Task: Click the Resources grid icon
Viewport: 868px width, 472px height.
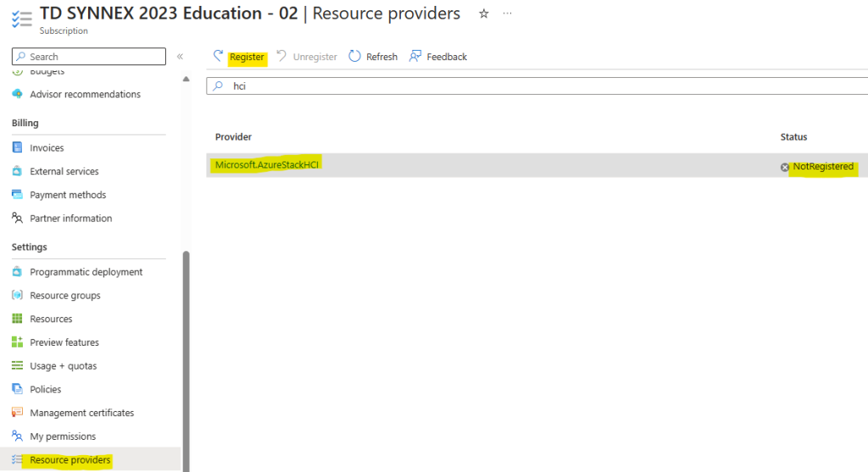Action: (17, 318)
